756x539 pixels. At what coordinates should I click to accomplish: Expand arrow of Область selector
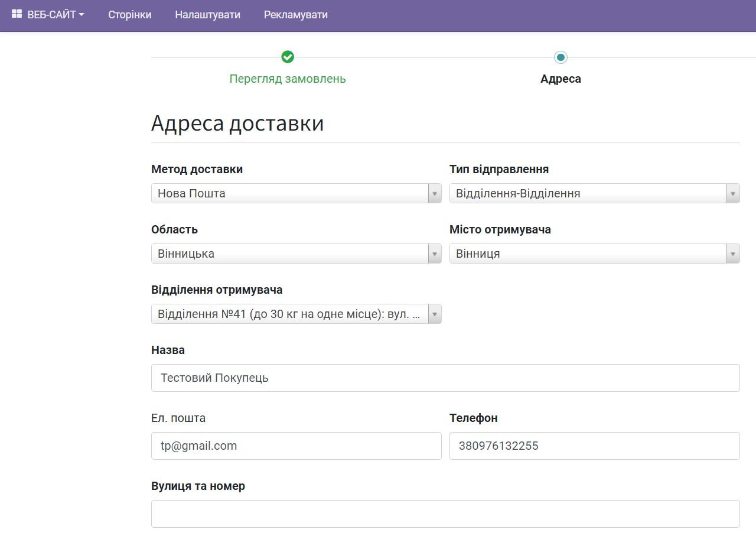click(435, 254)
